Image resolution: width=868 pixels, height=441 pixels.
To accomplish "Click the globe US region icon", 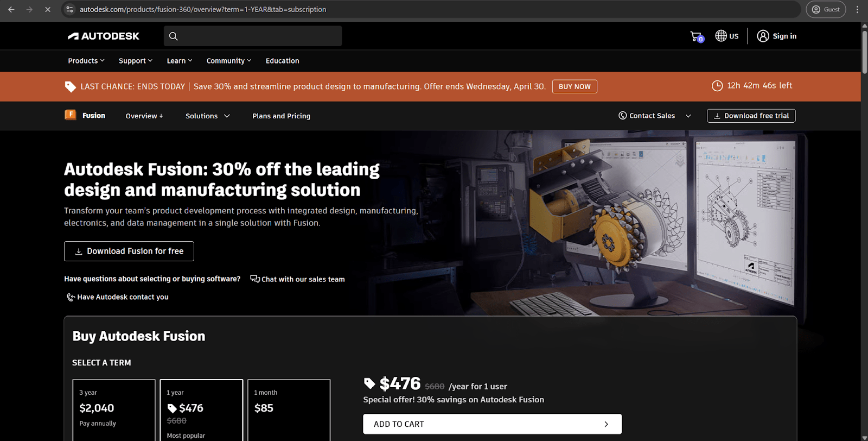I will (720, 36).
